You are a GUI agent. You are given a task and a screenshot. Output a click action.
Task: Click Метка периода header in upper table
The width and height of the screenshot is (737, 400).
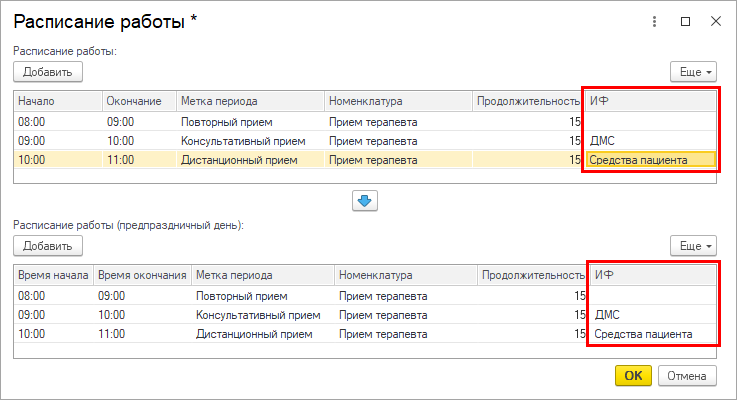point(250,101)
